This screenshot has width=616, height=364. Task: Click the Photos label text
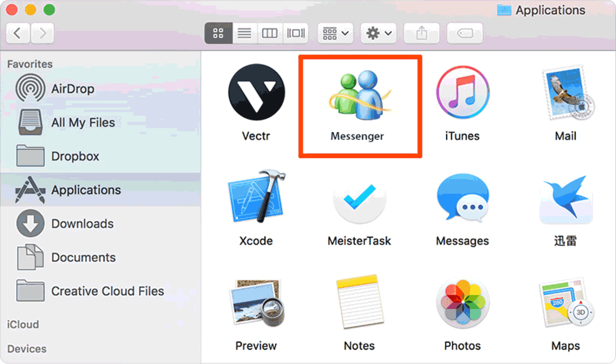coord(462,346)
